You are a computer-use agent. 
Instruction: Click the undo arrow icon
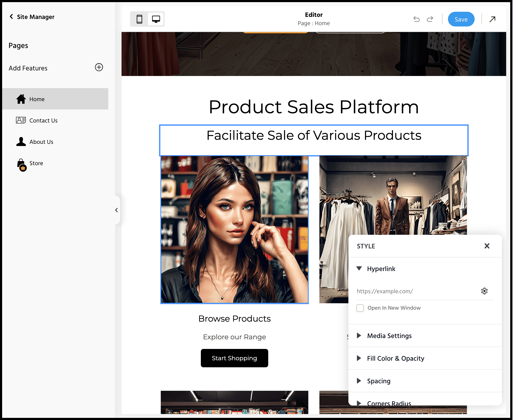point(416,19)
